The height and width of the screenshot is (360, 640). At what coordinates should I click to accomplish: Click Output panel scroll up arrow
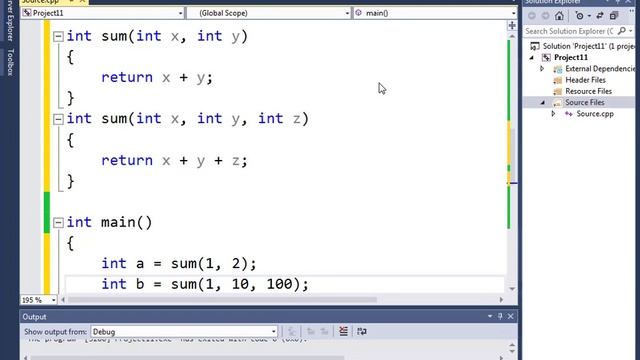[x=512, y=346]
